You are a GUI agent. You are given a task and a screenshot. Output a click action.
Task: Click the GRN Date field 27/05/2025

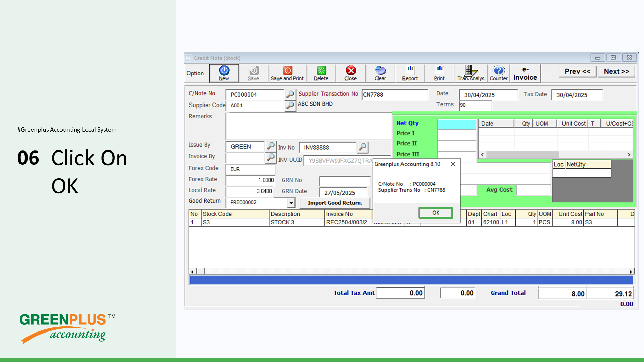tap(343, 193)
